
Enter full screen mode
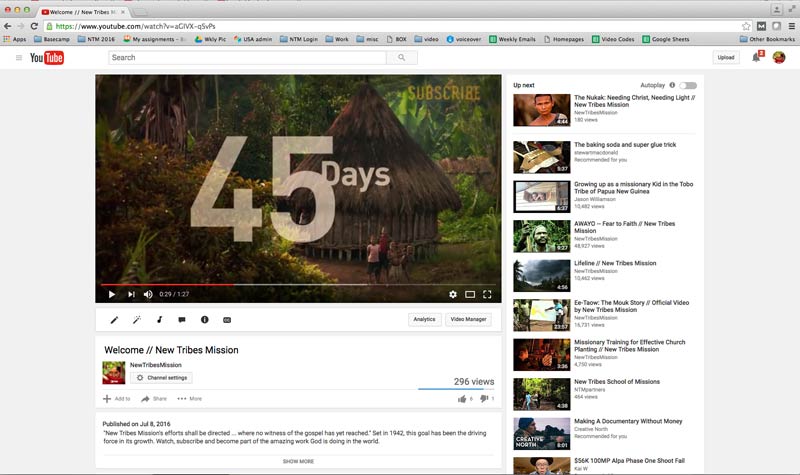487,294
